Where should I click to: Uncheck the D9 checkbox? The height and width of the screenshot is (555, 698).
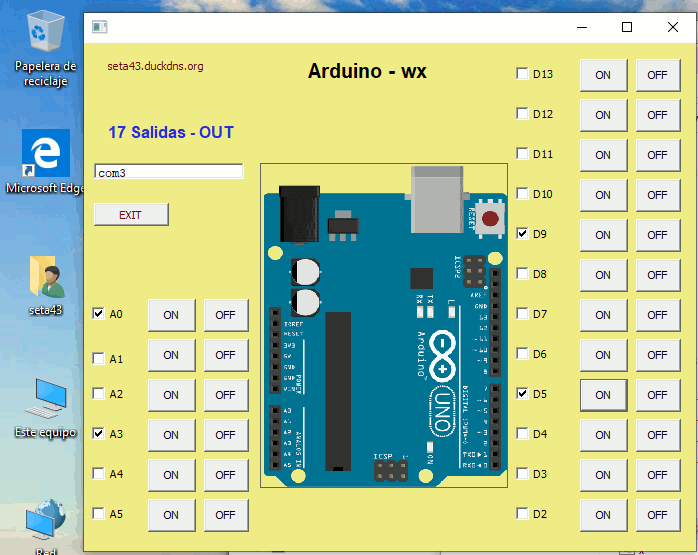coord(522,234)
